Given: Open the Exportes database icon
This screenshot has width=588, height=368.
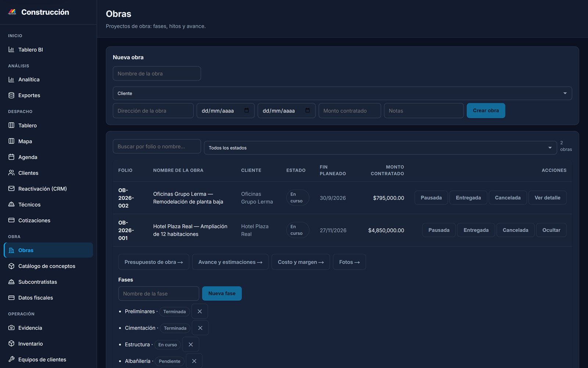Looking at the screenshot, I should [11, 95].
